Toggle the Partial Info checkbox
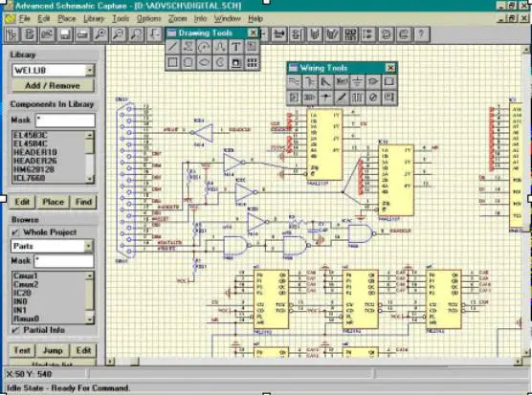 15,330
